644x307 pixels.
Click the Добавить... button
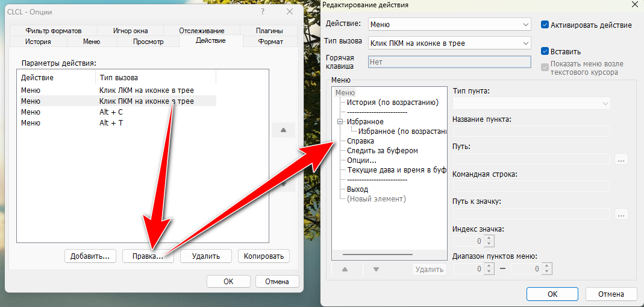tap(90, 256)
